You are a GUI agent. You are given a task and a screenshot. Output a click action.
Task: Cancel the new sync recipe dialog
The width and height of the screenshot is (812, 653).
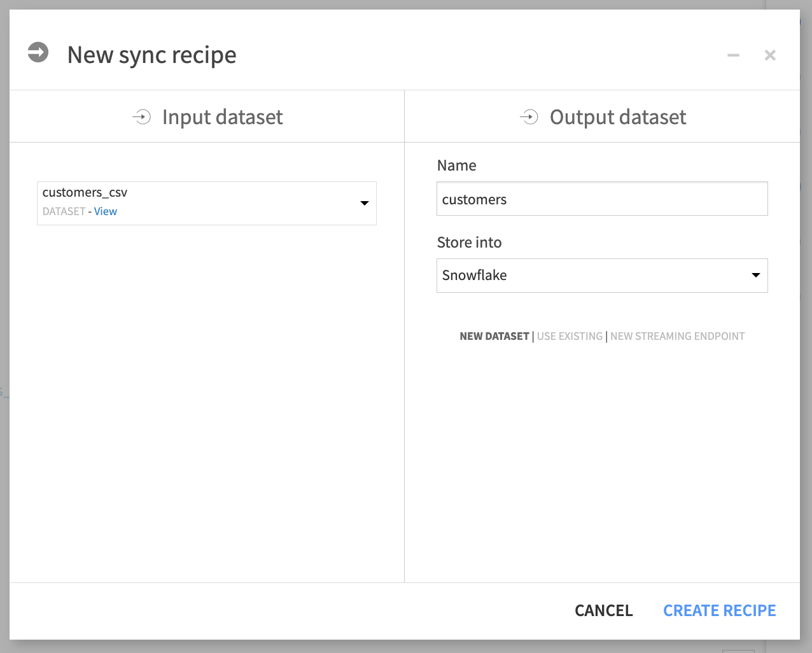[603, 610]
